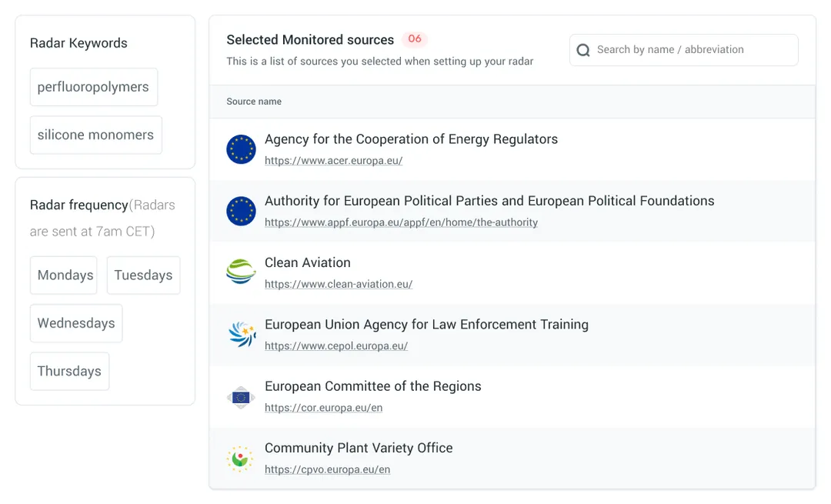Choose the Mondays frequency chip
831x504 pixels.
point(64,275)
